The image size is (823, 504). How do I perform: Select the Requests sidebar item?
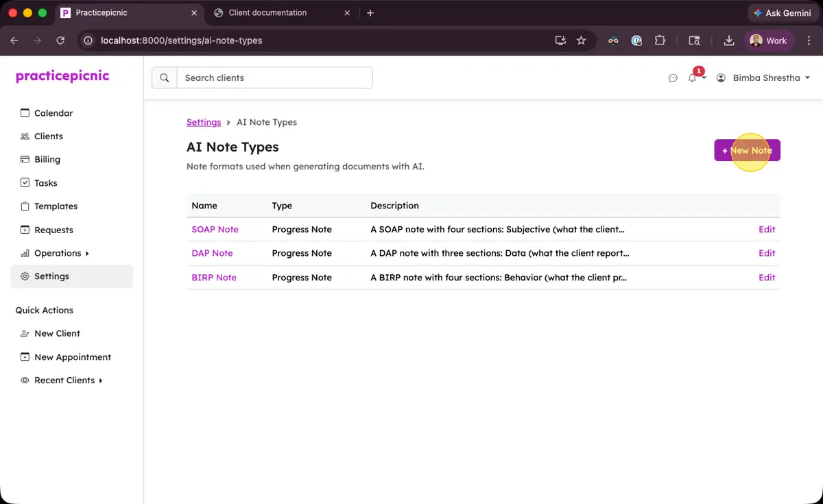click(55, 229)
